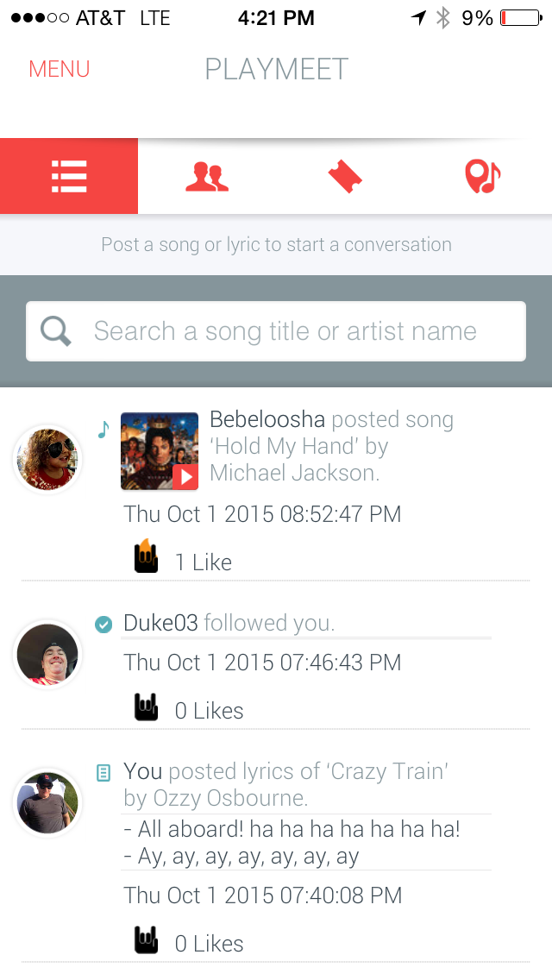Open the feed list tab

coord(69,176)
